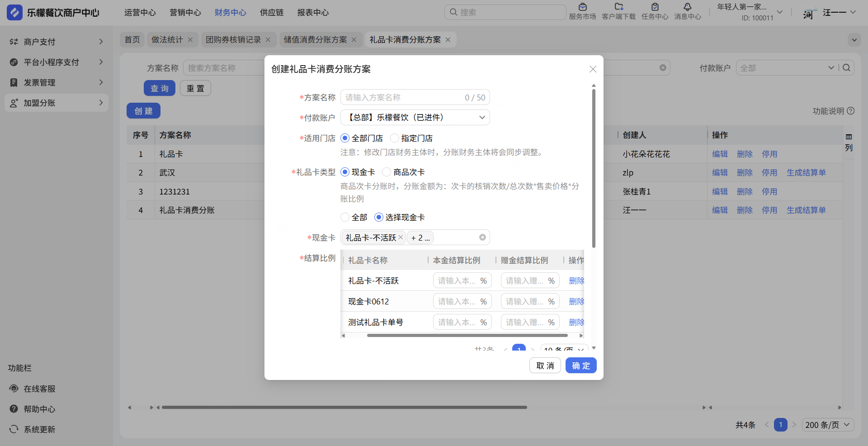Open the 服务市场 service market icon
The height and width of the screenshot is (446, 868).
coord(582,7)
